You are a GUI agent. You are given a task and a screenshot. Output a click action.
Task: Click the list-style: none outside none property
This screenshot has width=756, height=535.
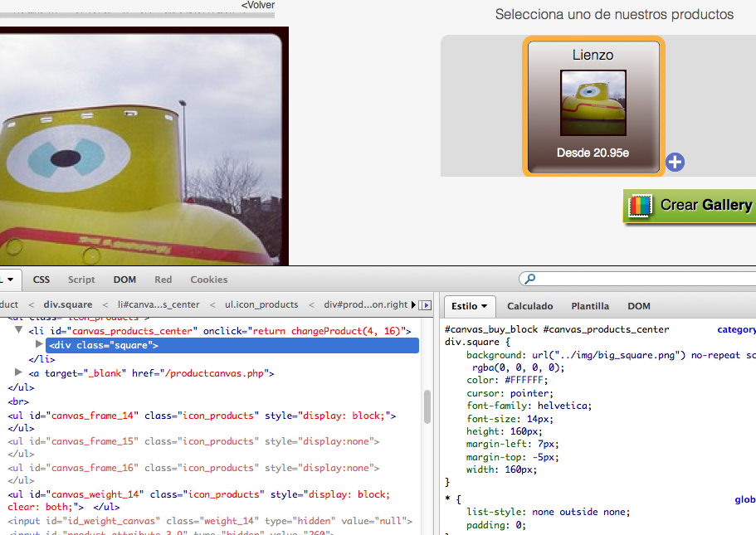(549, 512)
